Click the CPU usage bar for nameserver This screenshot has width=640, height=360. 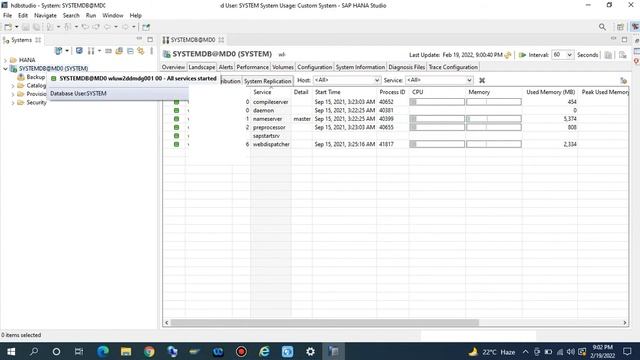437,119
